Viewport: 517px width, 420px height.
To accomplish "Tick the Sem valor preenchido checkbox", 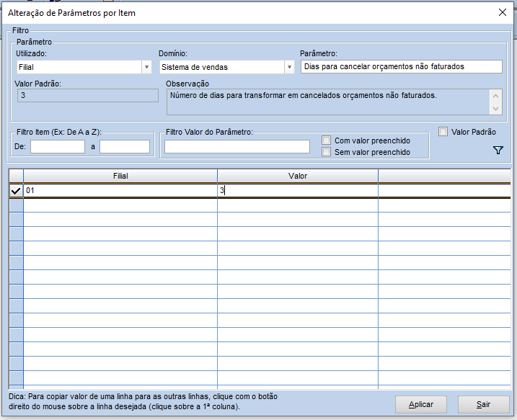I will [x=327, y=152].
